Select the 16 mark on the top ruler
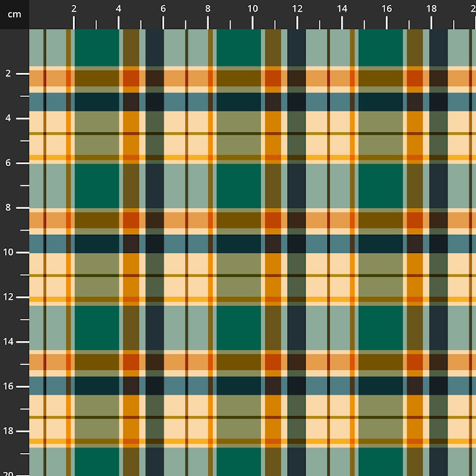The width and height of the screenshot is (476, 476). 387,9
